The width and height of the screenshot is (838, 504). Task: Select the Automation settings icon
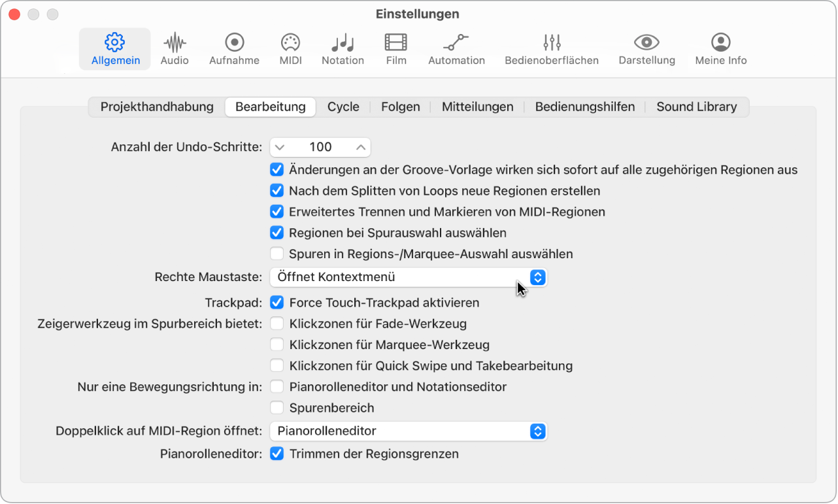click(456, 47)
